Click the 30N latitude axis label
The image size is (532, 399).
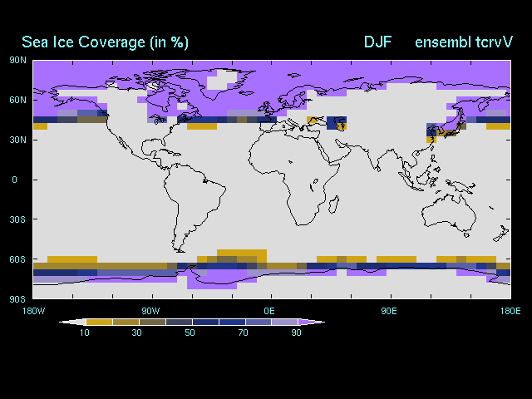pyautogui.click(x=17, y=140)
